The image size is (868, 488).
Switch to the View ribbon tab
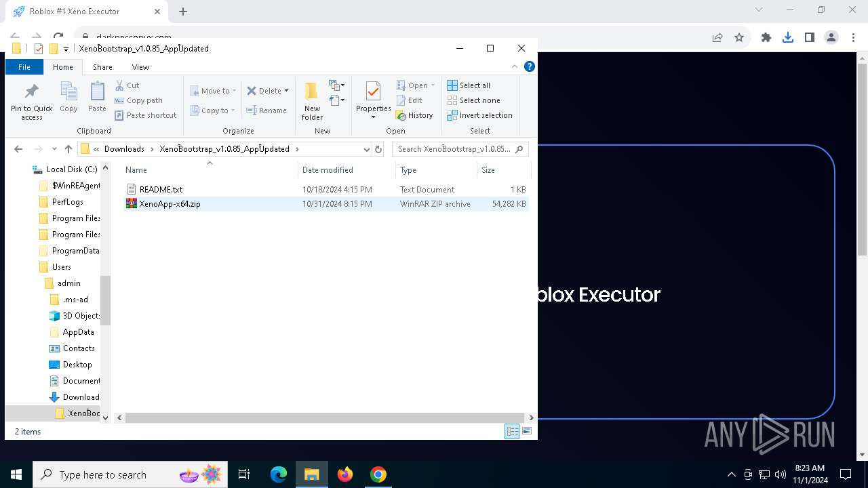tap(140, 67)
